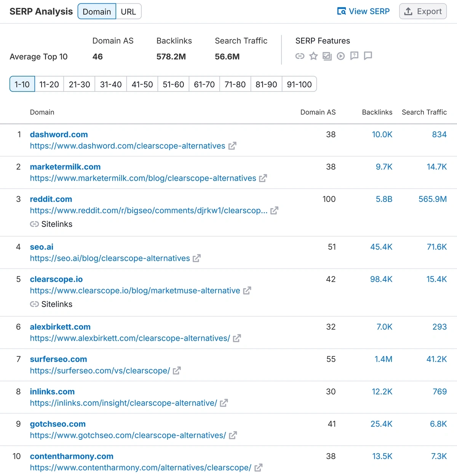Click seo.ai's 71.6K search traffic value
Image resolution: width=457 pixels, height=476 pixels.
coord(437,247)
